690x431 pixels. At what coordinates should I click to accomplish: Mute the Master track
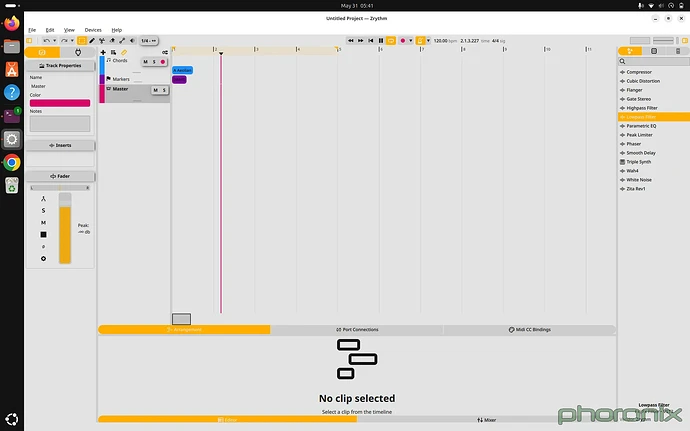155,90
